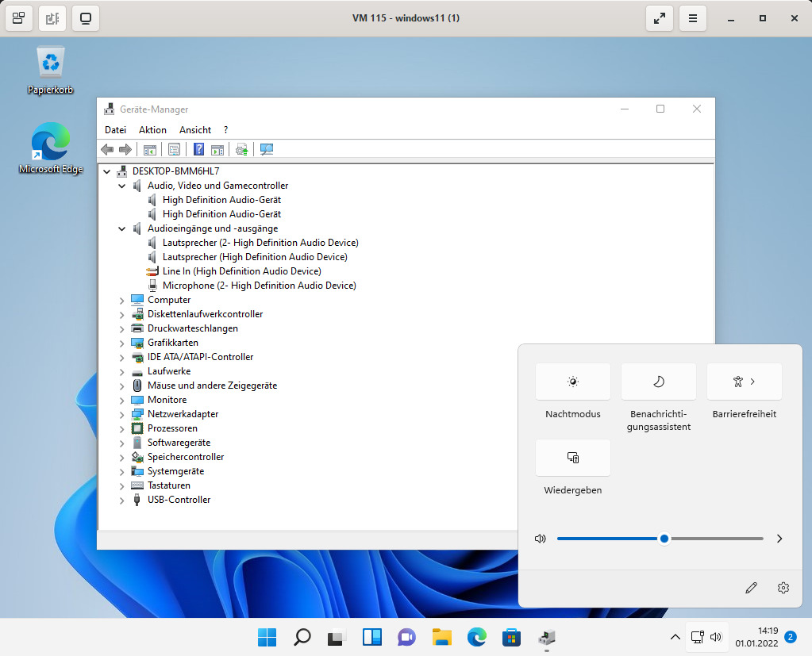Open the Widgets taskbar icon
This screenshot has height=656, width=812.
371,638
